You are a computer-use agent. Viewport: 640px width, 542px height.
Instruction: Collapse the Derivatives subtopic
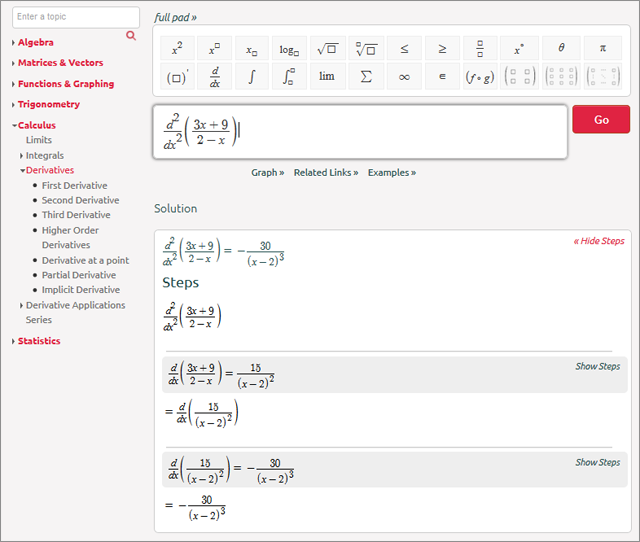click(x=22, y=170)
